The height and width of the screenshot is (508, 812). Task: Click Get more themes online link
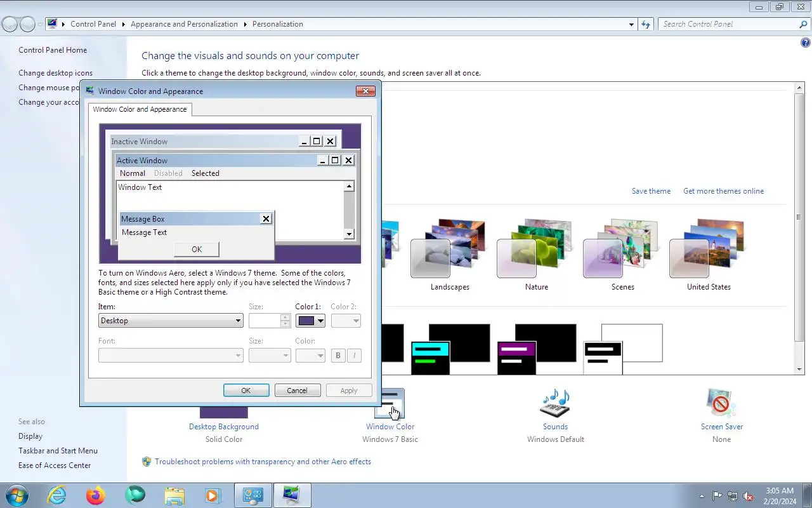(x=723, y=191)
